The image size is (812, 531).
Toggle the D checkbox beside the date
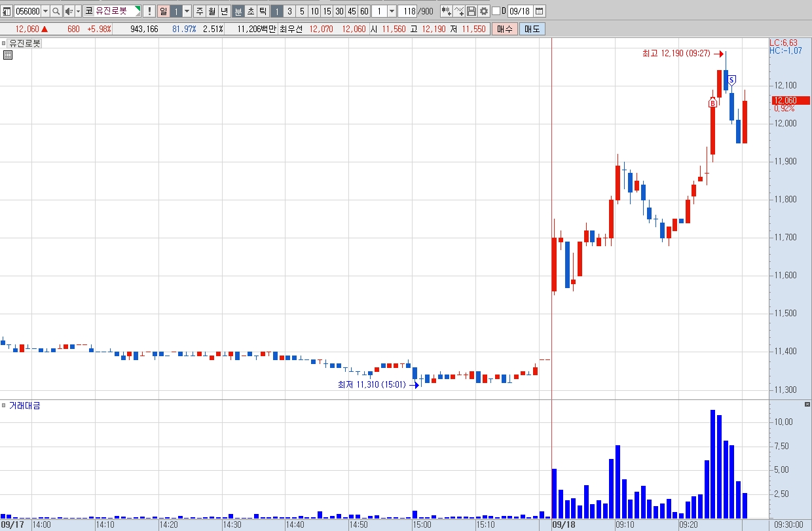(496, 11)
